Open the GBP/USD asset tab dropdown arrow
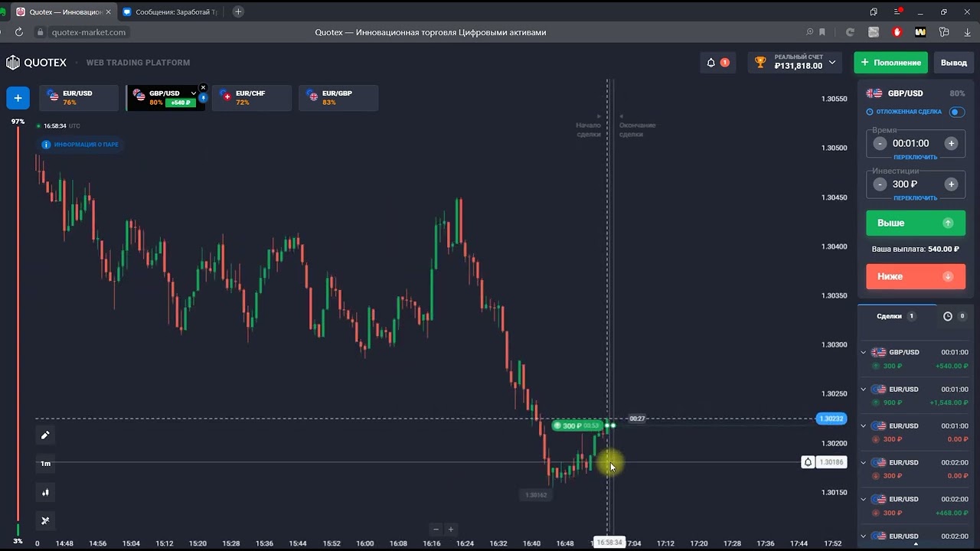980x551 pixels. click(193, 93)
